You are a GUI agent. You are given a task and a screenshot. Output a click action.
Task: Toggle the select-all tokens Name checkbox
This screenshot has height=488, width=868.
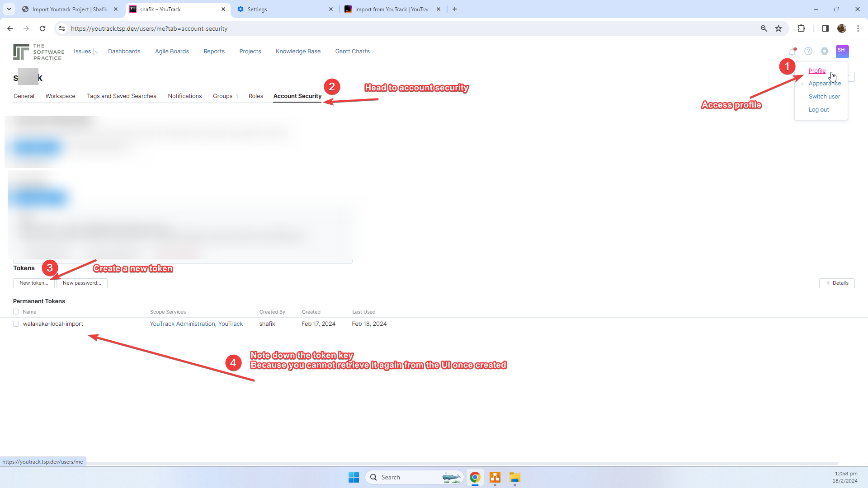coord(16,312)
